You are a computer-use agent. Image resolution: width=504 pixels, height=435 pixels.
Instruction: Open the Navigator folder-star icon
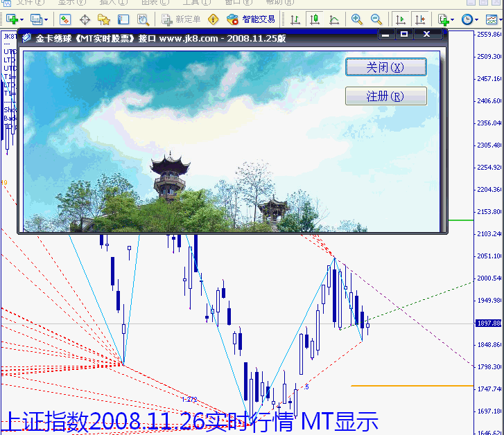point(104,19)
